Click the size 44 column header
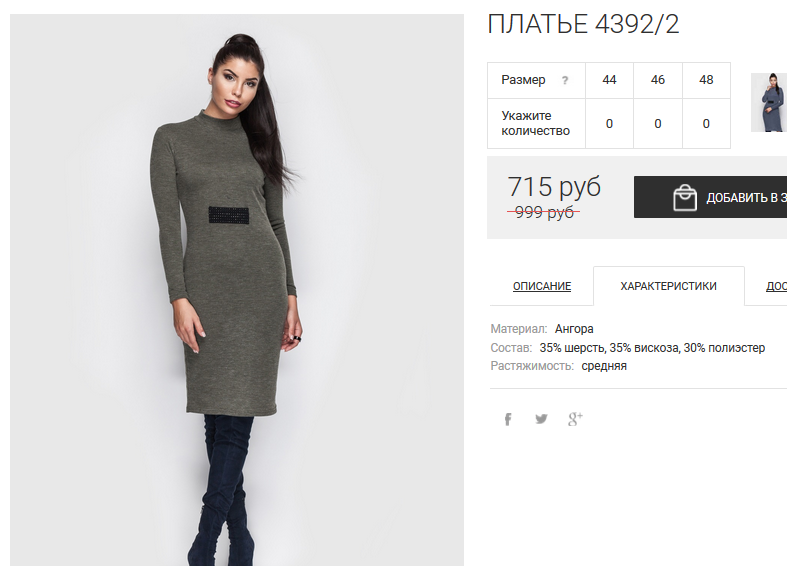This screenshot has height=566, width=787. pos(609,80)
